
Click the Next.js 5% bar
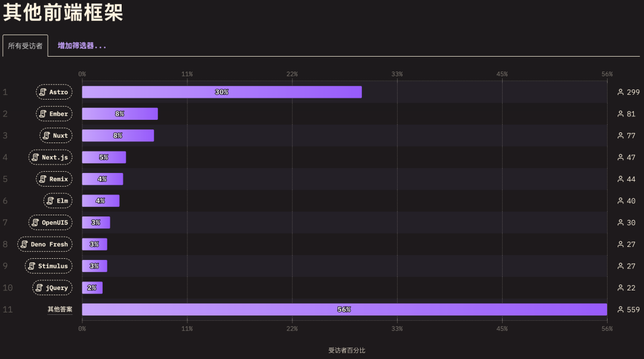(104, 157)
